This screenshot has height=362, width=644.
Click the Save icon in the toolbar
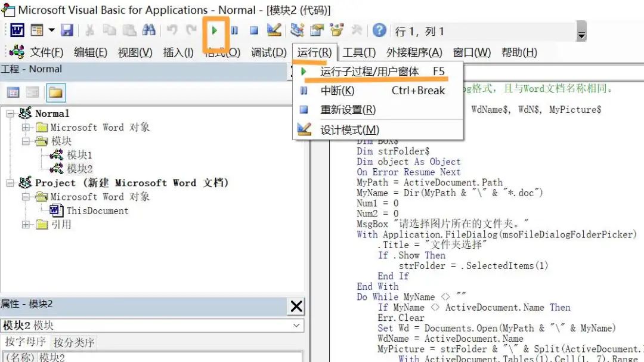67,30
